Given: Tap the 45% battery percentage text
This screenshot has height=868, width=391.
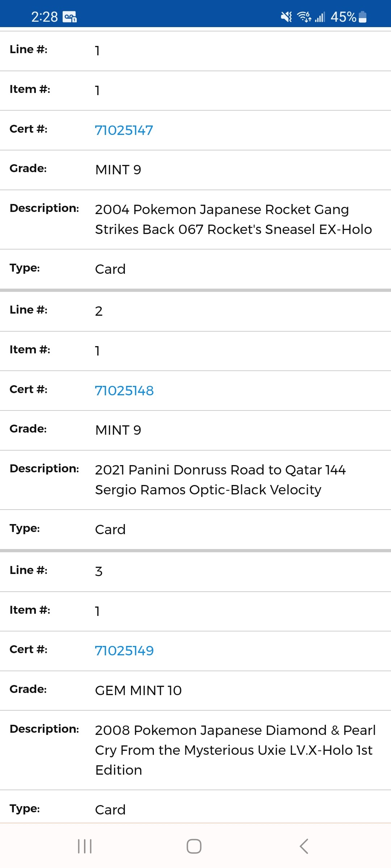Looking at the screenshot, I should 343,17.
